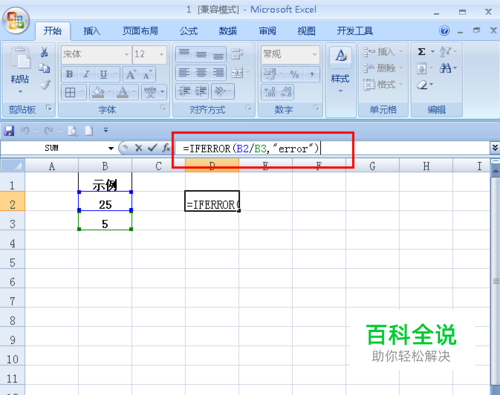This screenshot has height=395, width=500.
Task: Open the 样式 styles gallery
Action: [x=340, y=70]
